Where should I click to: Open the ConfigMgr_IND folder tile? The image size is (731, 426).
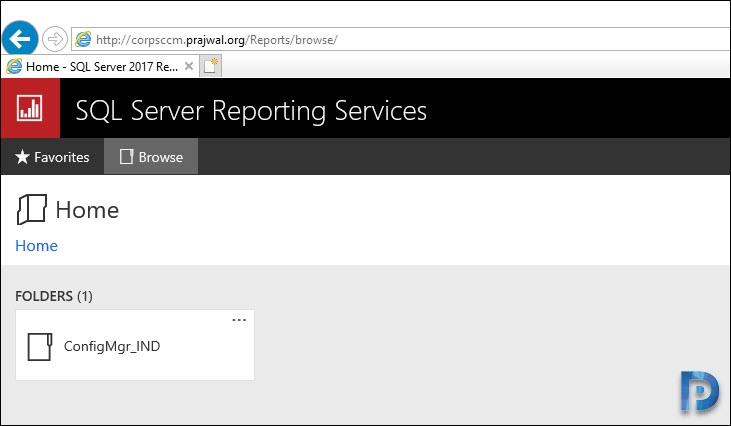[x=135, y=345]
